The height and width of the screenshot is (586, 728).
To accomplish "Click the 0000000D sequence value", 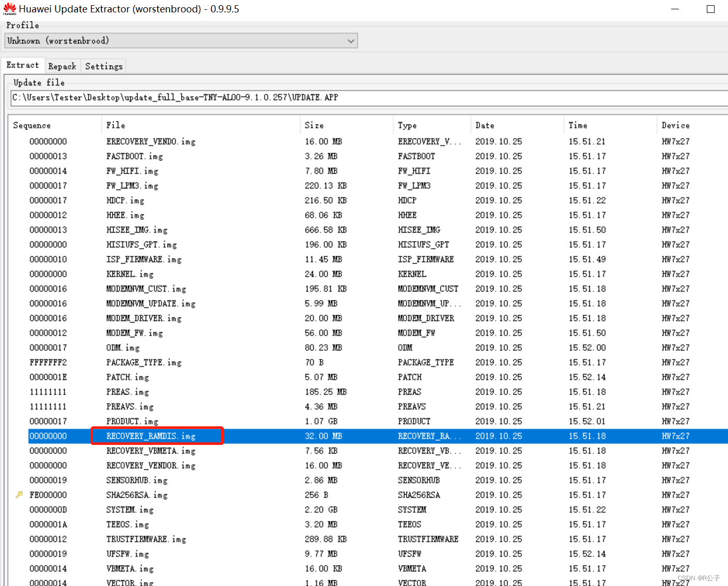I will point(48,510).
